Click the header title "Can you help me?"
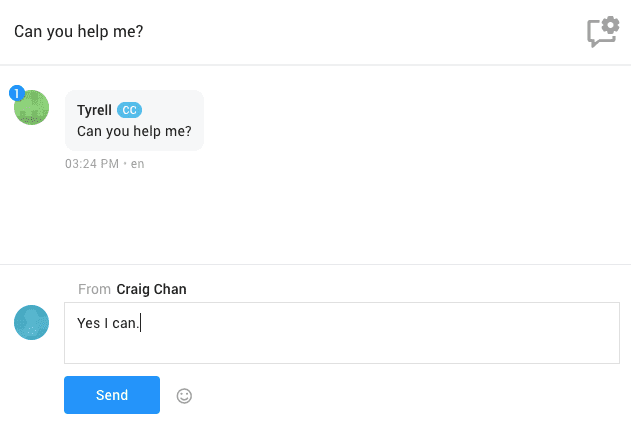The width and height of the screenshot is (631, 423). point(79,31)
